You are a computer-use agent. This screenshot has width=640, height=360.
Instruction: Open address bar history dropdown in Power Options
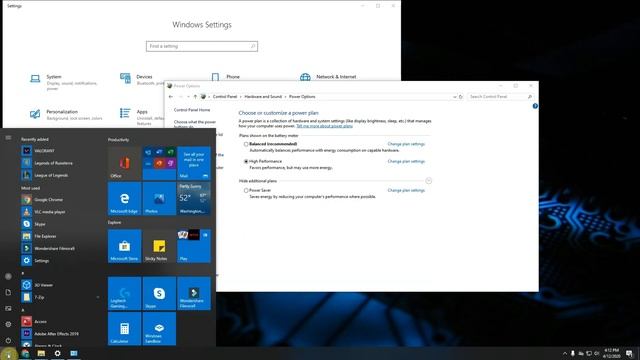454,97
